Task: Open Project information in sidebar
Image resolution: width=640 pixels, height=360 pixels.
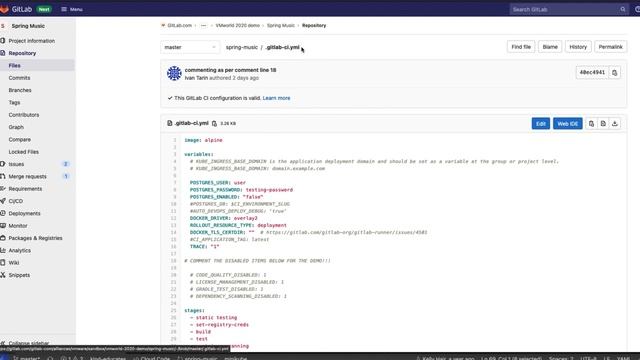Action: [31, 41]
